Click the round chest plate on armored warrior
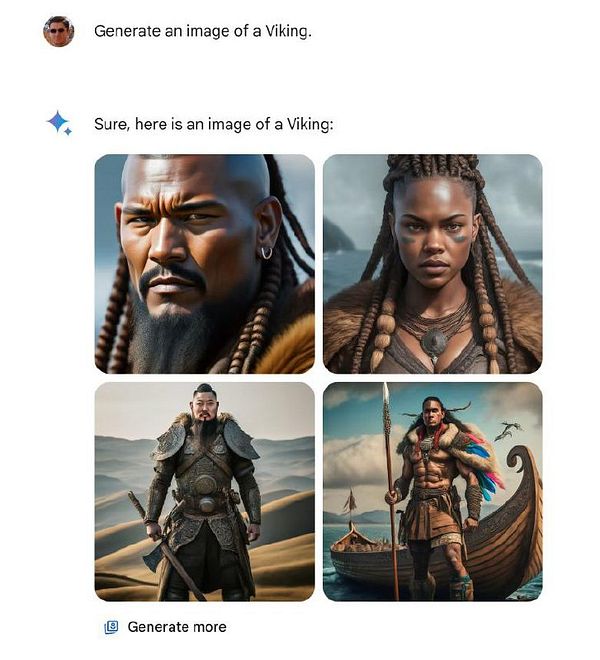The image size is (600, 660). pos(205,483)
